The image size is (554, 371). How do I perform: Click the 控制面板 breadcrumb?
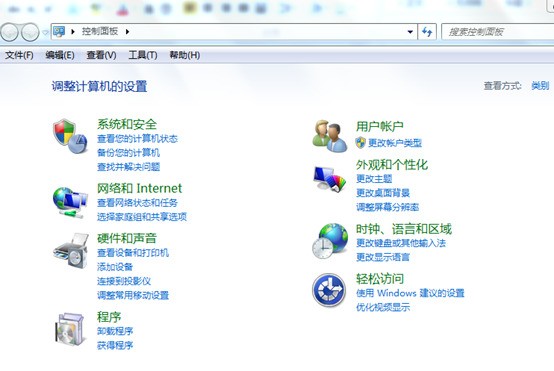[x=100, y=31]
